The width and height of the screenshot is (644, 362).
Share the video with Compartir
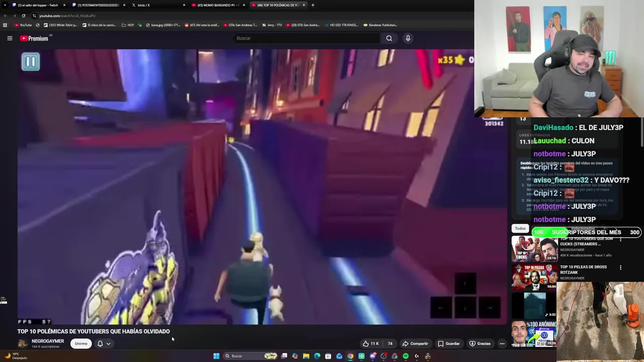pyautogui.click(x=415, y=344)
